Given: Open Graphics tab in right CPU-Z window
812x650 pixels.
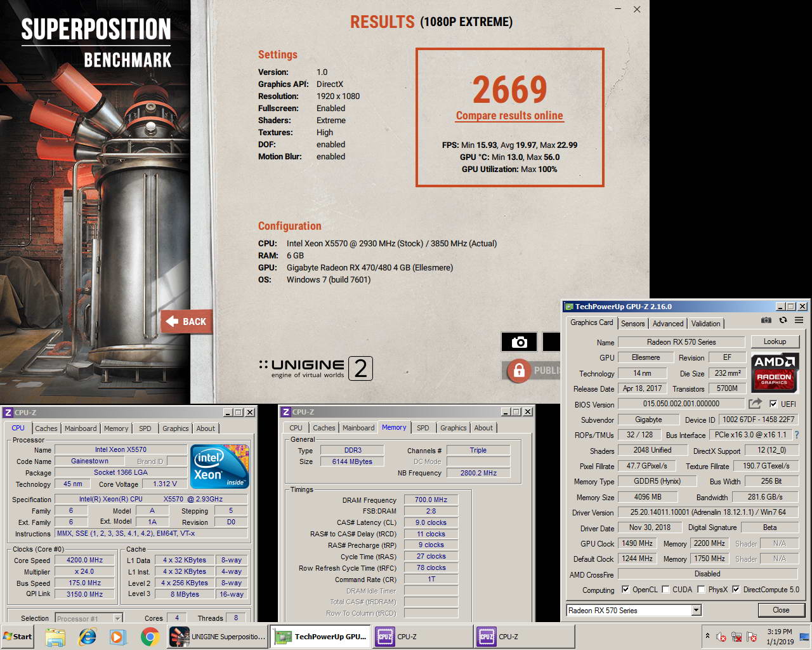Looking at the screenshot, I should pyautogui.click(x=453, y=428).
